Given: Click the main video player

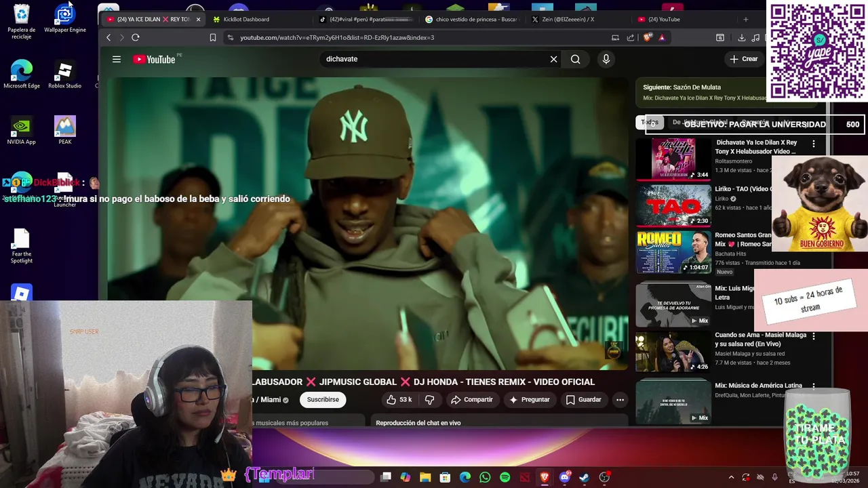Looking at the screenshot, I should click(x=368, y=224).
